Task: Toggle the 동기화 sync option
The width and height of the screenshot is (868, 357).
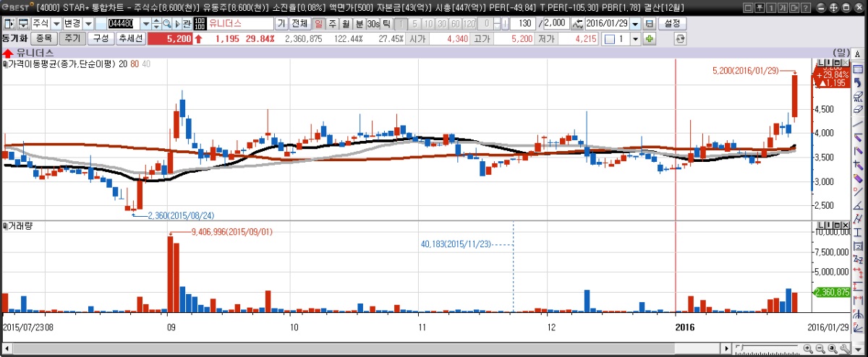Action: (14, 38)
